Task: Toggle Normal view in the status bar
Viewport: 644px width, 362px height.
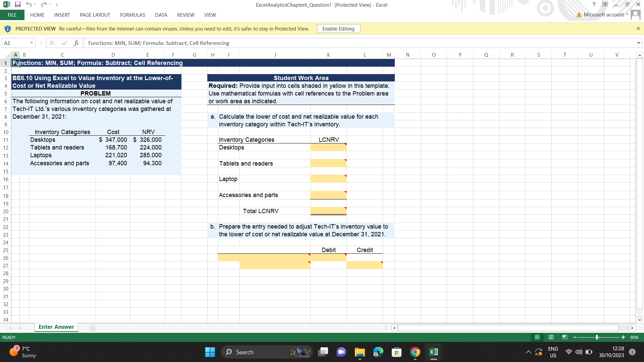Action: coord(537,337)
